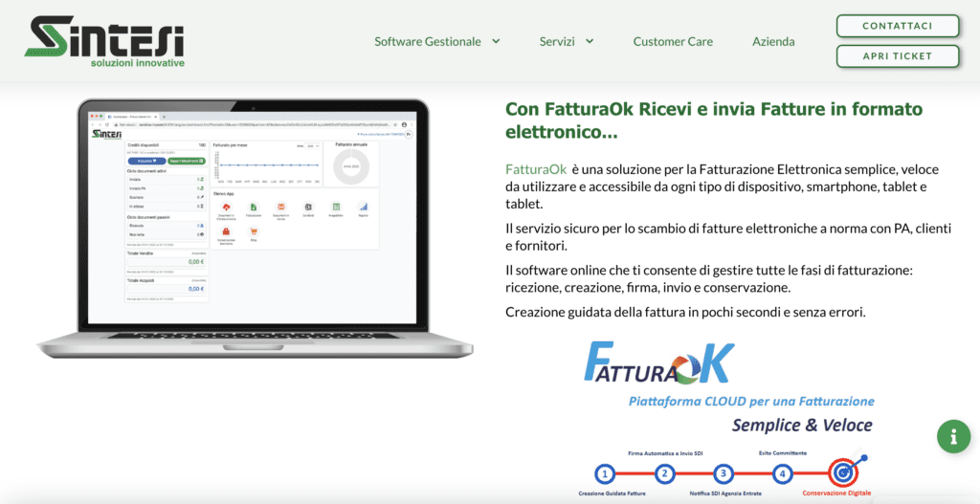Click the dark Contabilità icon in laptop screenshot
The image size is (980, 504).
click(308, 207)
